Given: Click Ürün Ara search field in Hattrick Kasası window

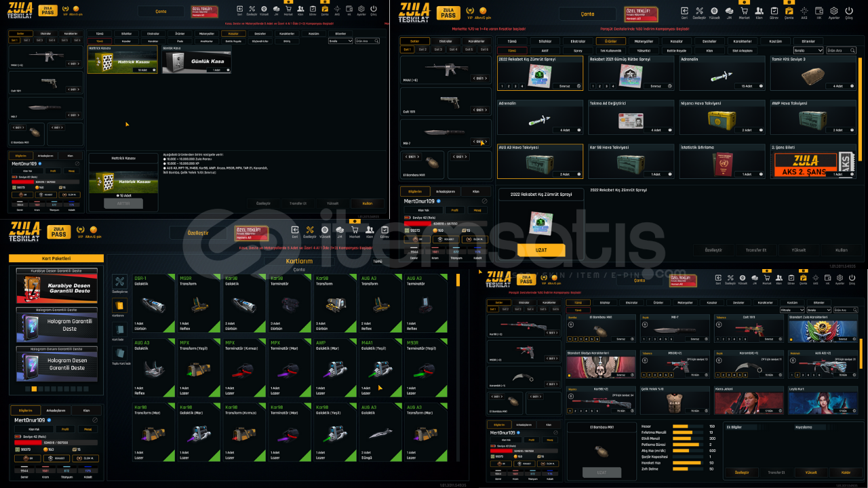Looking at the screenshot, I should (x=368, y=41).
